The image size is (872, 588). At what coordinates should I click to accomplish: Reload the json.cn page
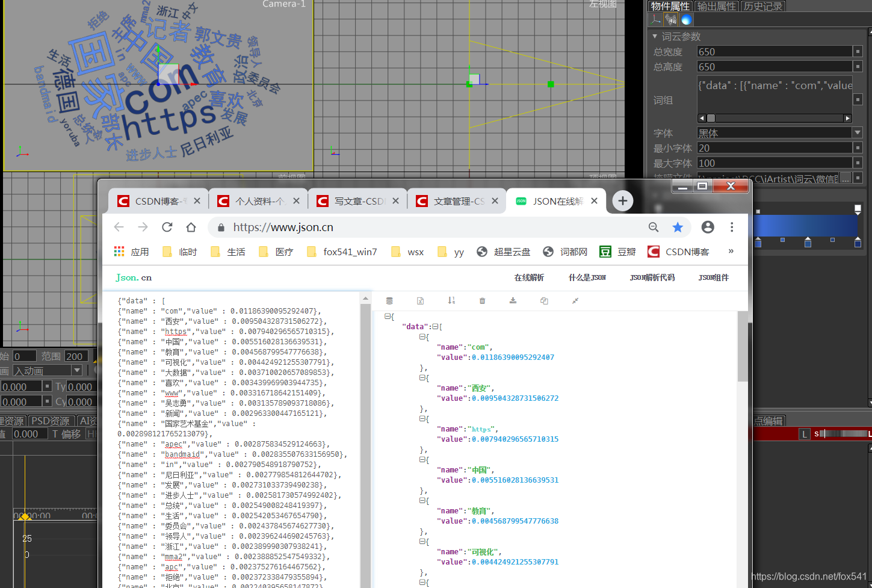click(167, 227)
